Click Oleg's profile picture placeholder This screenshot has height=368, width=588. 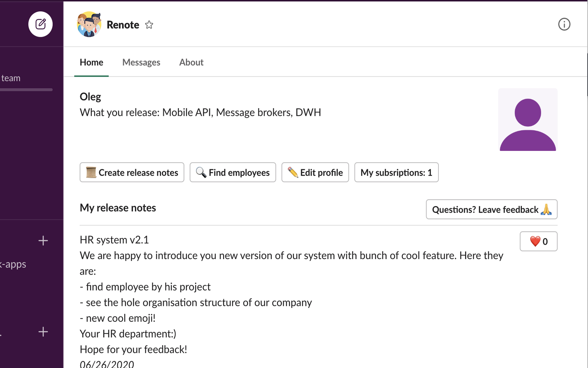point(528,120)
